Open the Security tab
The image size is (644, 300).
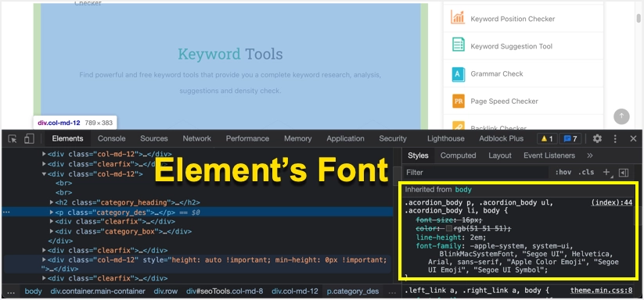pos(393,138)
